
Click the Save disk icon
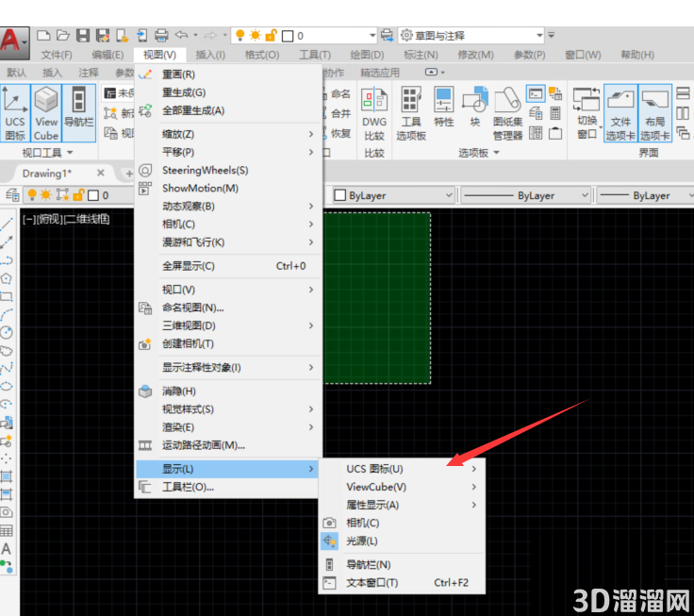point(83,36)
